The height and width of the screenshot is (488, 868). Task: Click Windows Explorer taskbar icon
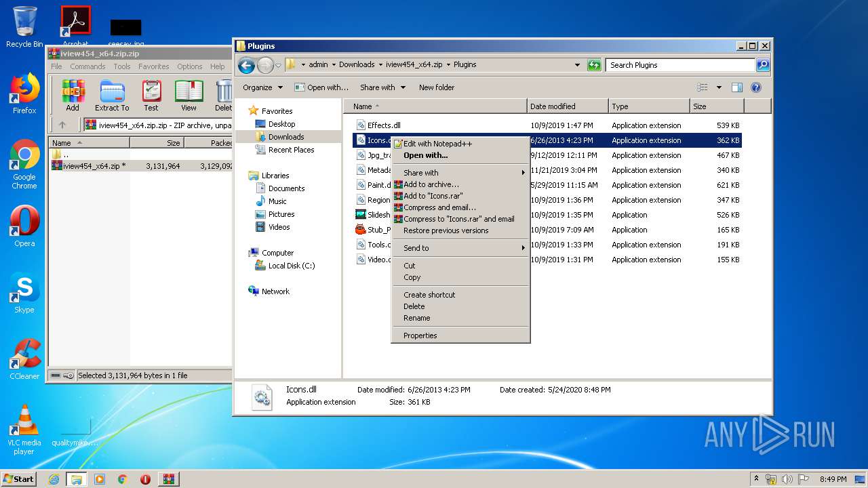coord(76,479)
